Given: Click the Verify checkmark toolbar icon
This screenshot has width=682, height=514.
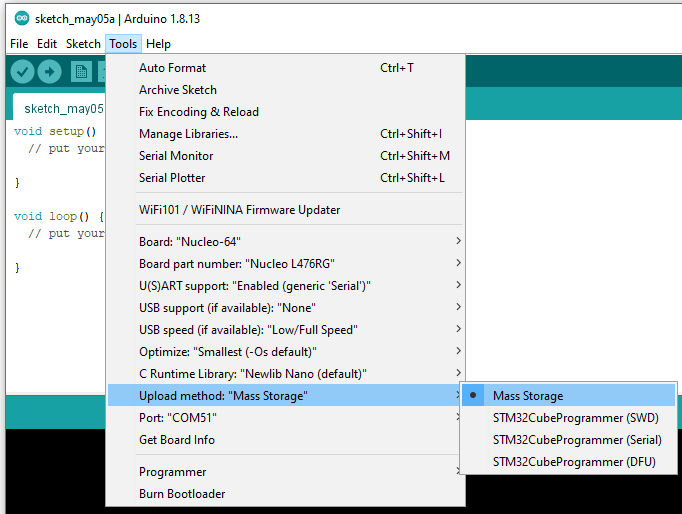Looking at the screenshot, I should click(22, 72).
